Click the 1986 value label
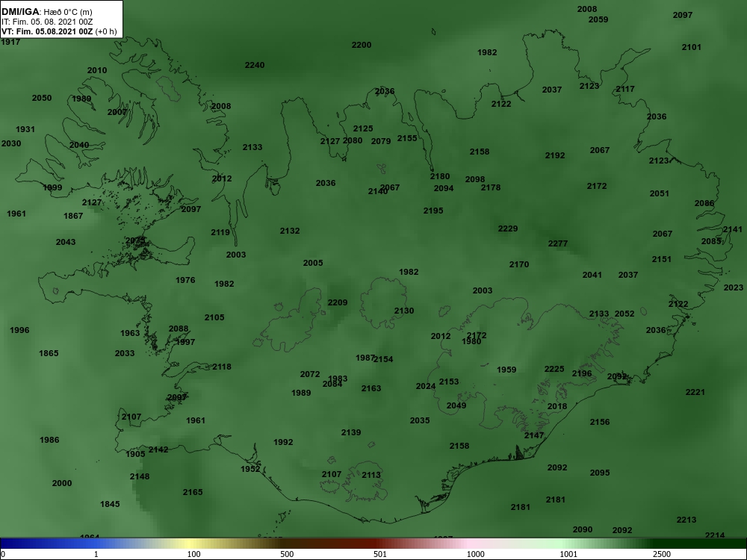This screenshot has height=560, width=747. (x=49, y=440)
